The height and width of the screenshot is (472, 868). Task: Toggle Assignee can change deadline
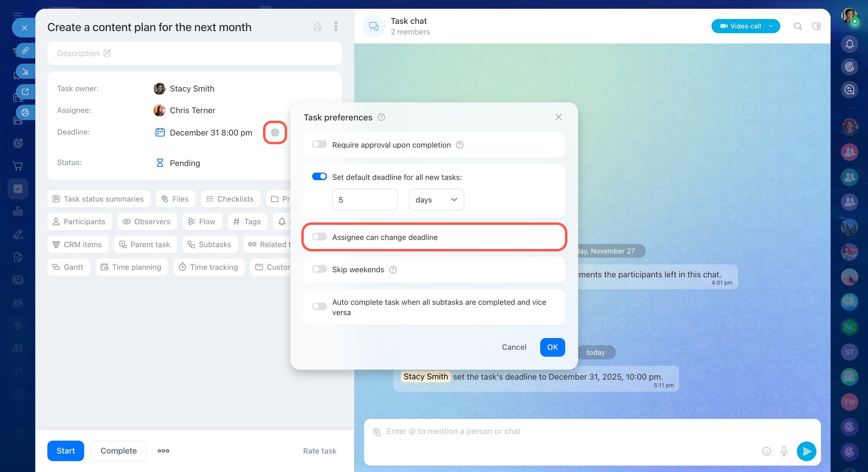319,237
